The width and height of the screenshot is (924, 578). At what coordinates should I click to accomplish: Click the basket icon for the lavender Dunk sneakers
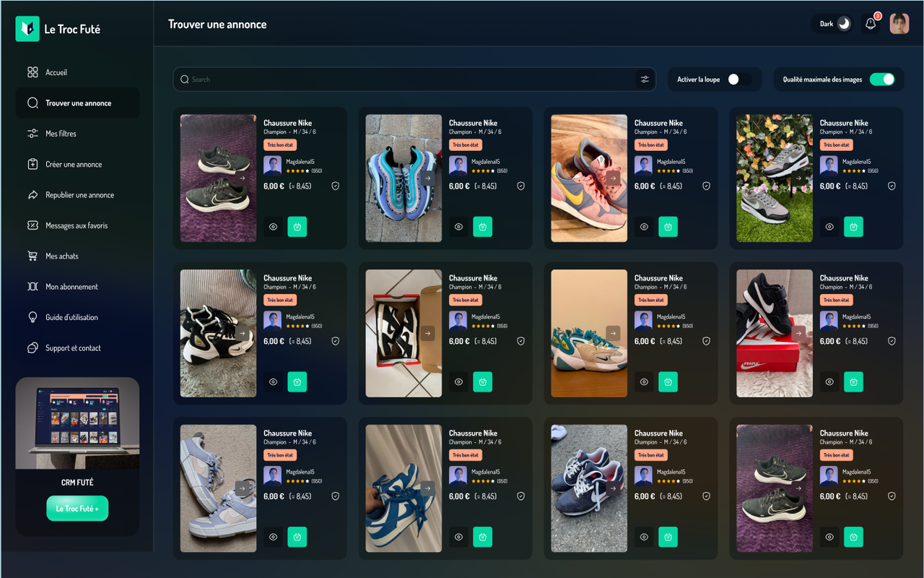(x=297, y=538)
